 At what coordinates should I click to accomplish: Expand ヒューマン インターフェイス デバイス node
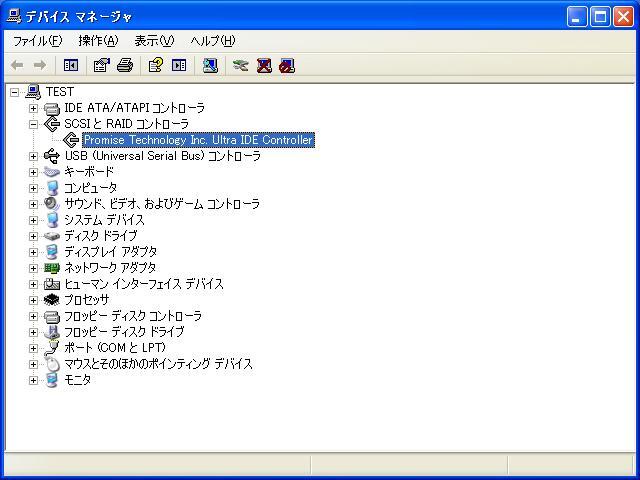(x=33, y=284)
